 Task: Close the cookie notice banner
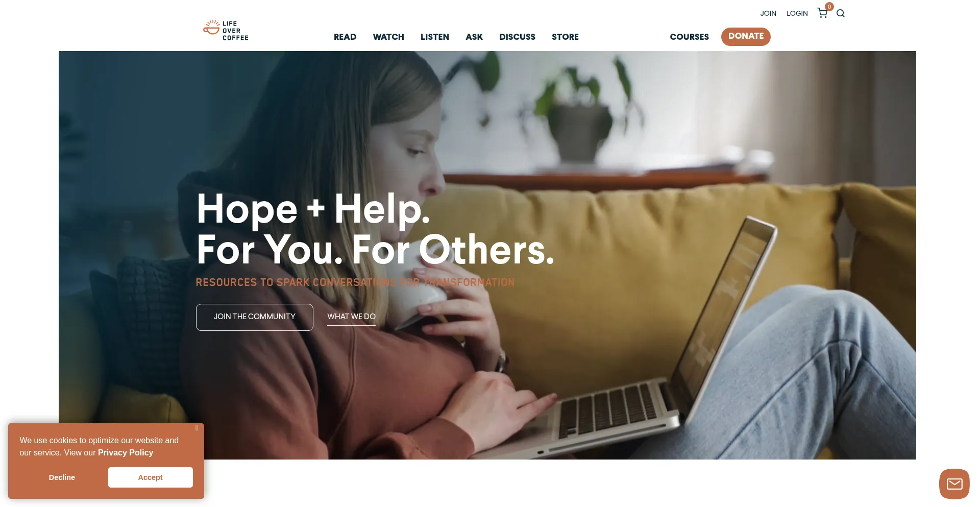197,428
